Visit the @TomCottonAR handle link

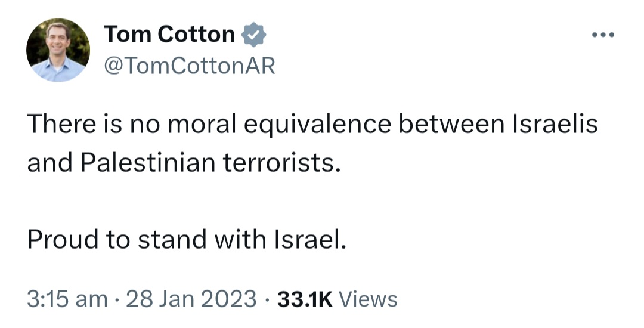point(190,66)
